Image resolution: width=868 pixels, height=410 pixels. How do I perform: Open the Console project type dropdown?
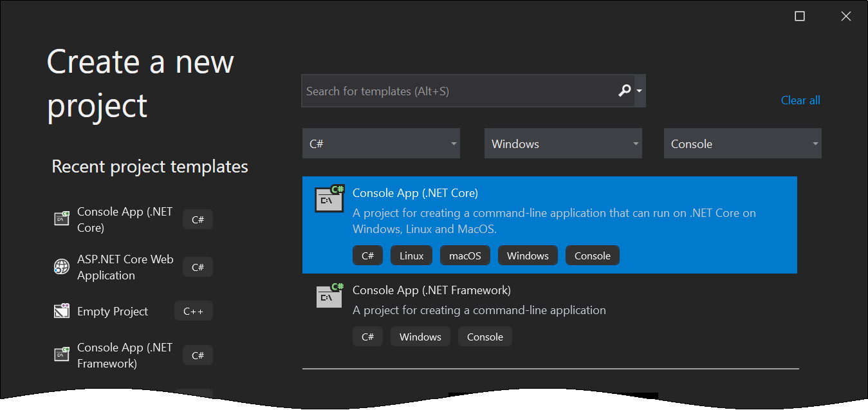pos(743,144)
